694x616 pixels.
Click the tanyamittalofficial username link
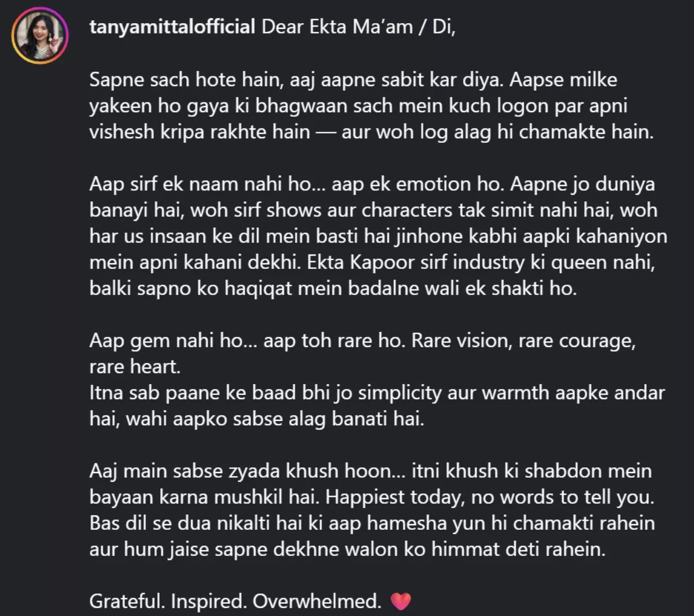tap(172, 27)
